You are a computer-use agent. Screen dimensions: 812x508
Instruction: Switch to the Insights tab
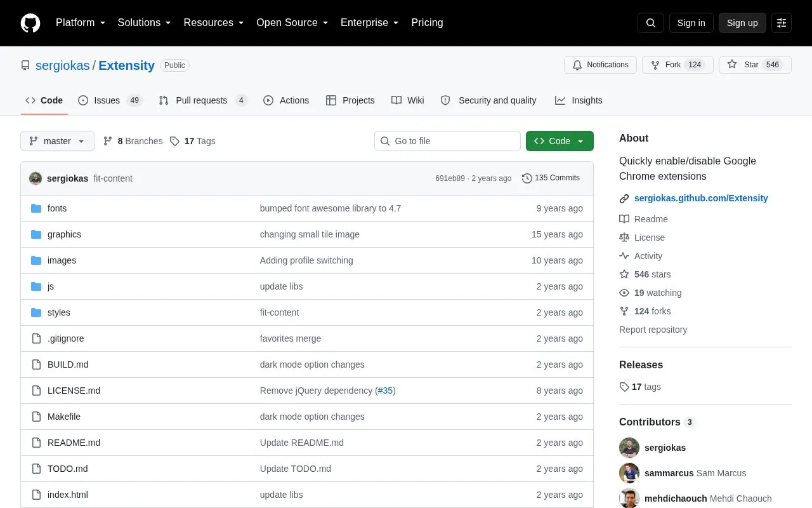(579, 100)
